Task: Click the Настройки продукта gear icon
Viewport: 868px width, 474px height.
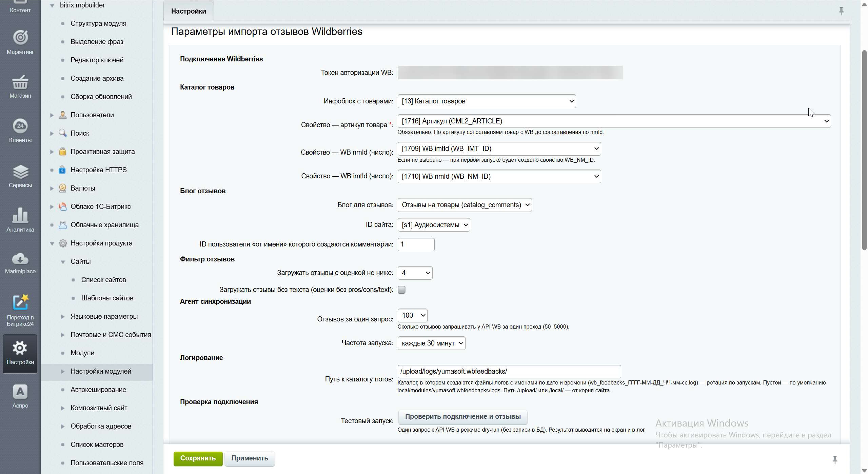Action: coord(63,243)
